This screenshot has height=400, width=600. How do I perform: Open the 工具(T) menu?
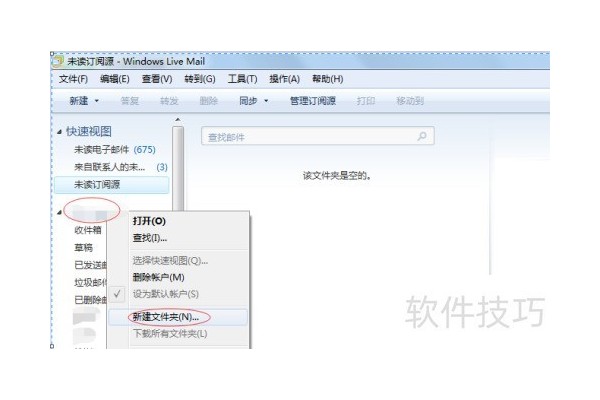click(242, 79)
